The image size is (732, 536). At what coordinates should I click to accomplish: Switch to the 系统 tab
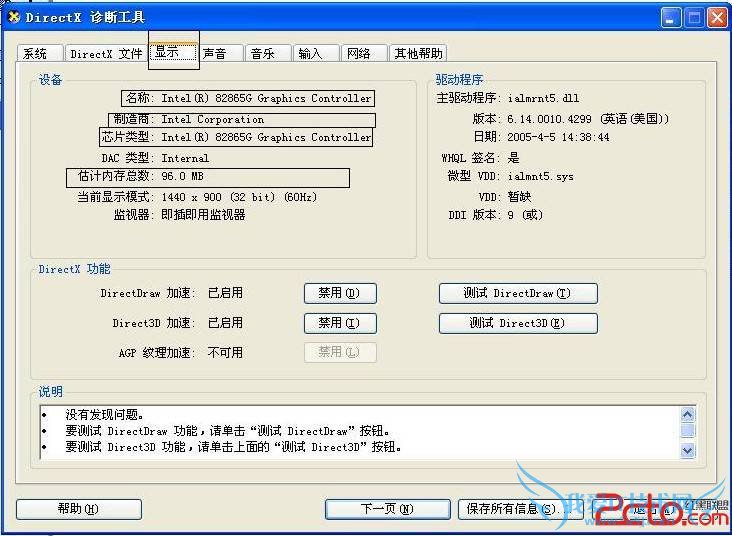coord(39,53)
